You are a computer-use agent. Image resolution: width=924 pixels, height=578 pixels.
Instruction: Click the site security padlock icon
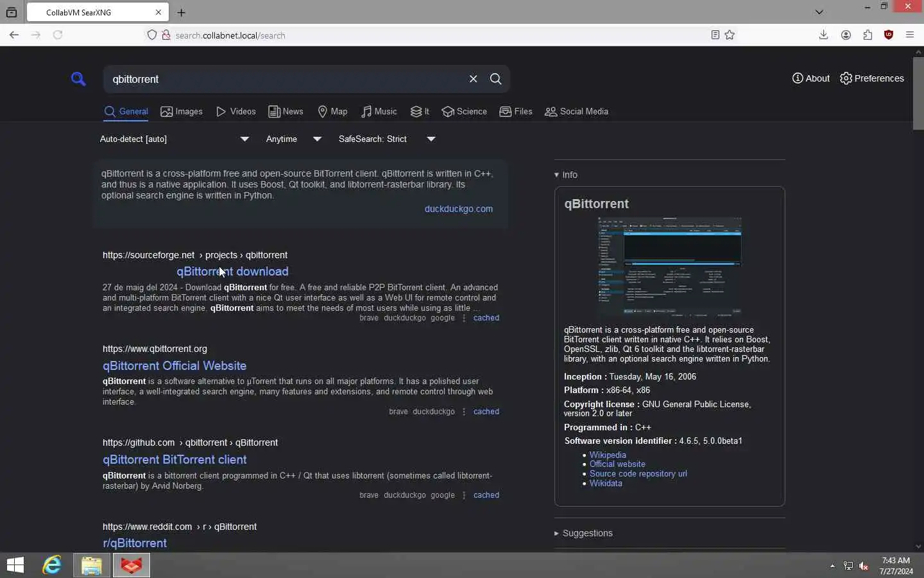click(x=166, y=35)
